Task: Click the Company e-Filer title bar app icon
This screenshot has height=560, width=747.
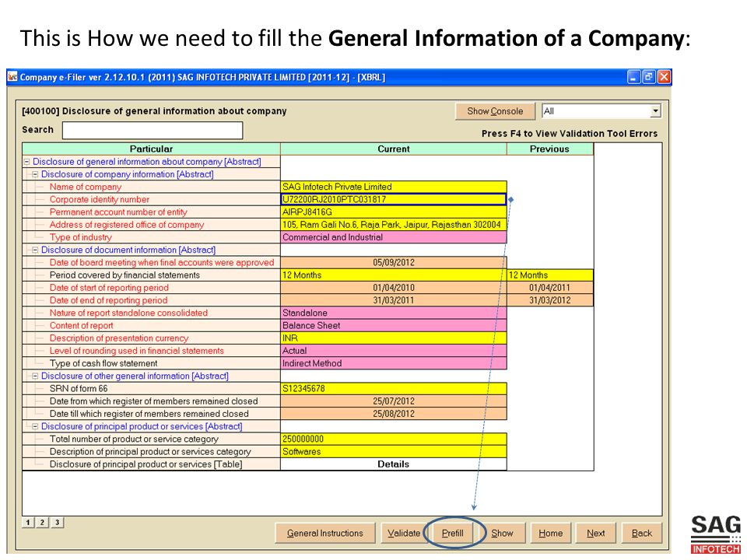Action: click(x=13, y=77)
